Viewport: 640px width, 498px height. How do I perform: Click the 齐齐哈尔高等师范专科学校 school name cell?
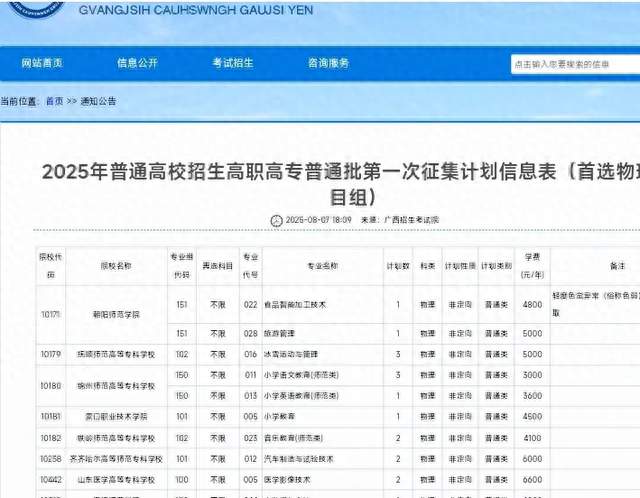coord(116,459)
